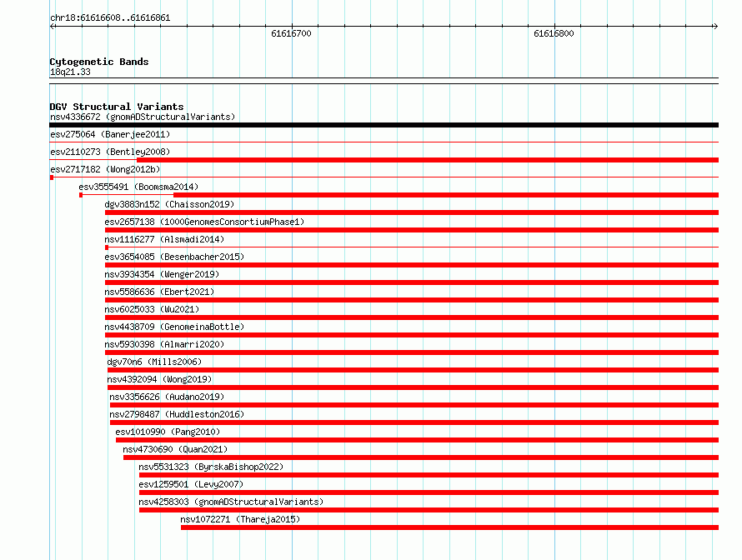Click the red bar under esv1010990 (Pang2010)
The image size is (742, 560).
[417, 440]
